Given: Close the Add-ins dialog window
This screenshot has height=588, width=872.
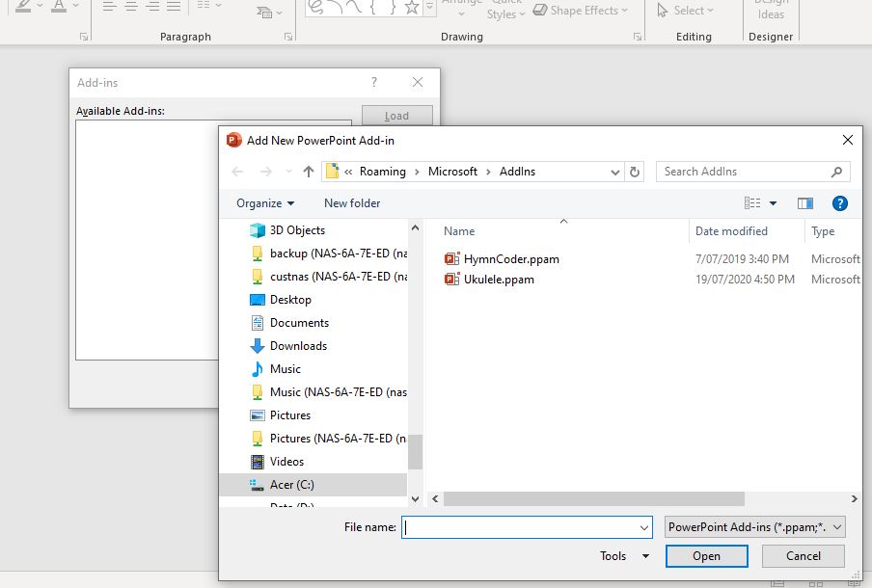Looking at the screenshot, I should click(418, 82).
